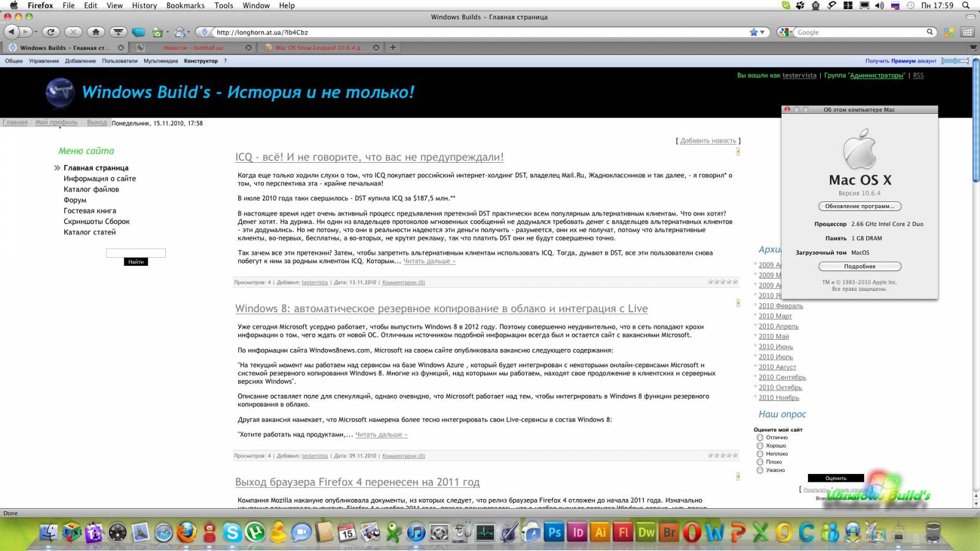
Task: Launch Safari from the Dock
Action: point(164,533)
